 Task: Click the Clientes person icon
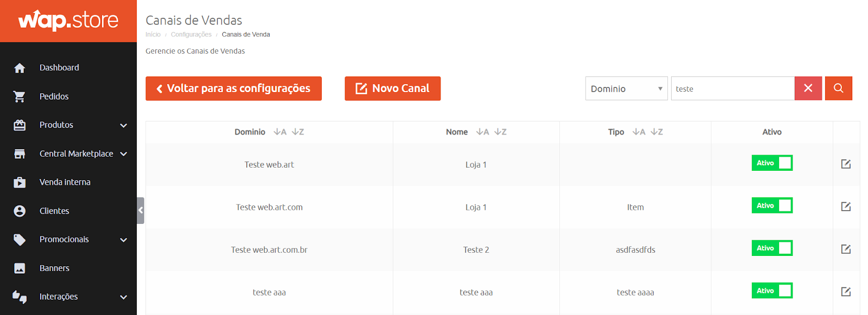[x=20, y=211]
